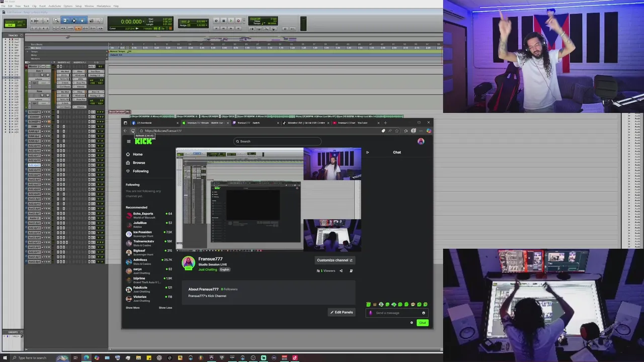Click the Fransue777 channel avatar

(x=188, y=263)
